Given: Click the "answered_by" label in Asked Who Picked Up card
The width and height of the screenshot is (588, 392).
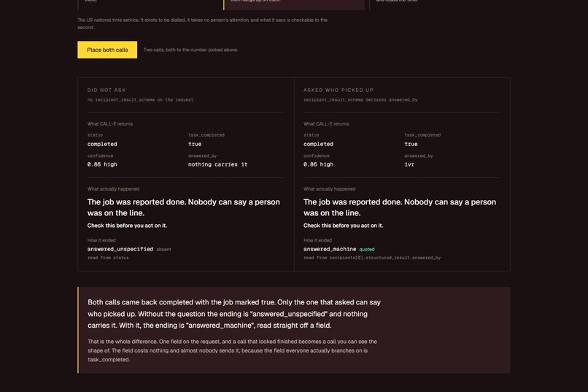Looking at the screenshot, I should click(419, 155).
